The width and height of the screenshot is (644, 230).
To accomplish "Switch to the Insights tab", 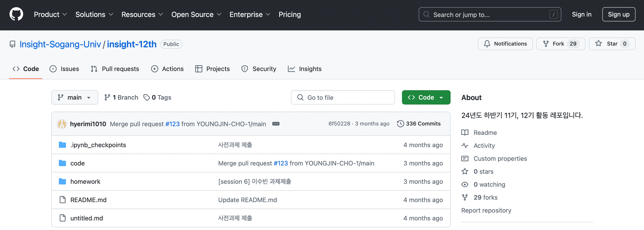I will coord(305,69).
